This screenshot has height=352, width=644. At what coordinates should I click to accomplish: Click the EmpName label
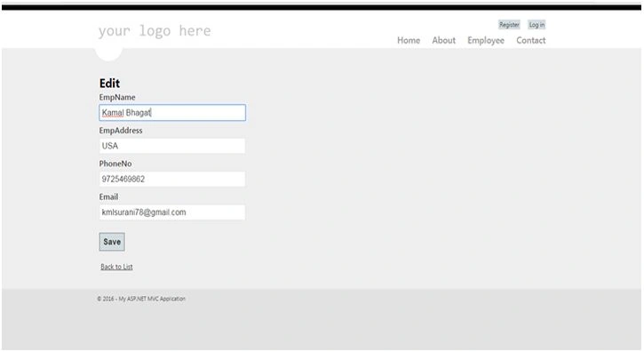[117, 98]
